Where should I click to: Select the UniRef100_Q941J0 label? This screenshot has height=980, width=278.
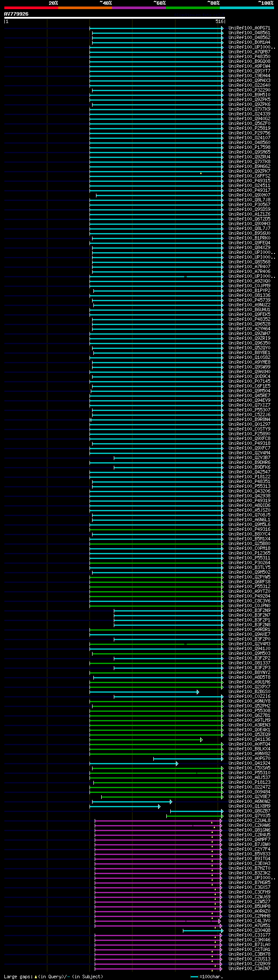tap(249, 649)
